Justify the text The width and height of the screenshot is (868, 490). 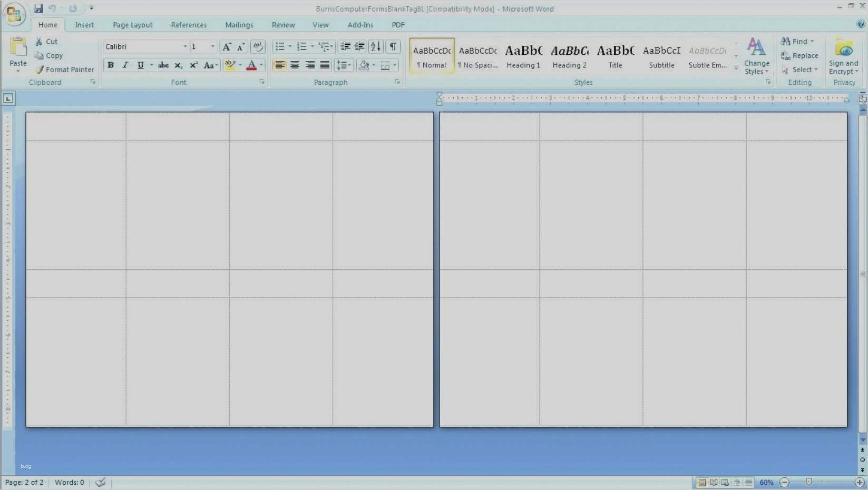(325, 65)
